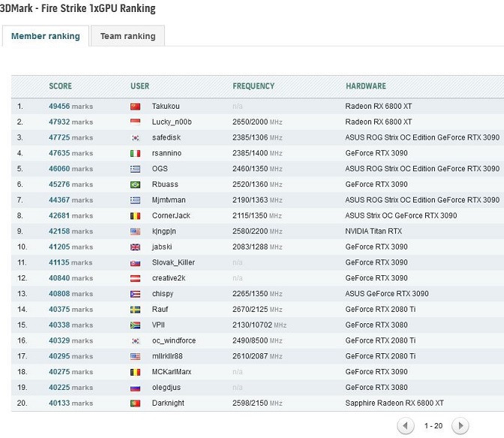This screenshot has height=438, width=504.
Task: Click VPII's South Africa flag icon
Action: 135,325
